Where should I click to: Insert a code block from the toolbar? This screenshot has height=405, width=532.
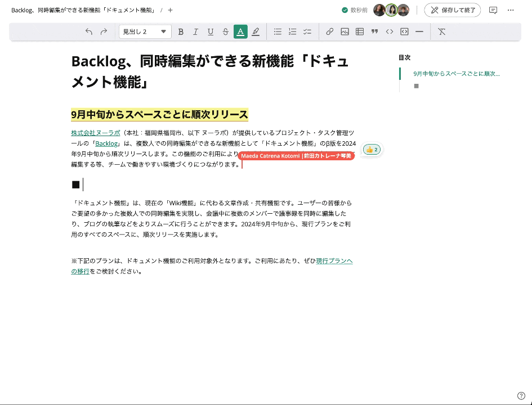click(x=404, y=31)
